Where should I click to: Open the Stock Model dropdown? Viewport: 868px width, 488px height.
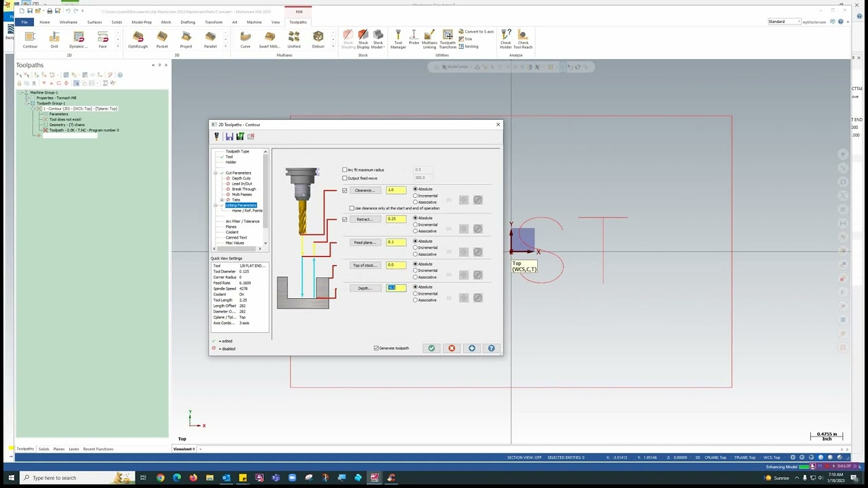[x=378, y=41]
